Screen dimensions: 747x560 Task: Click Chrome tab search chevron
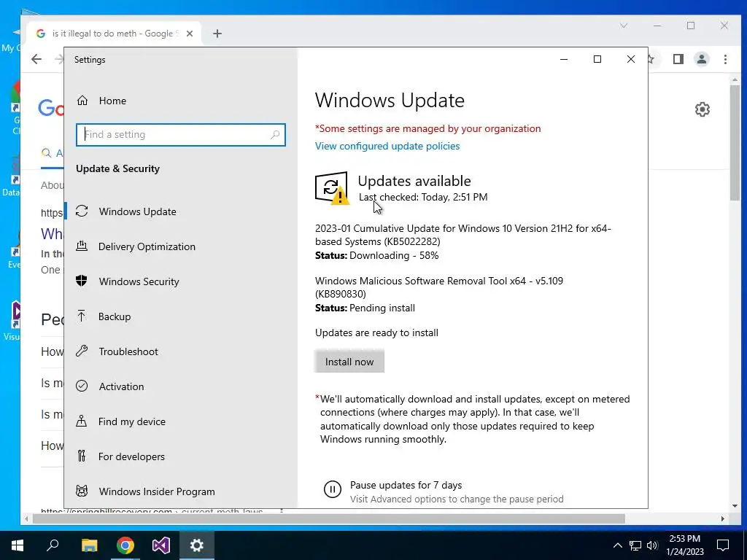(x=624, y=26)
